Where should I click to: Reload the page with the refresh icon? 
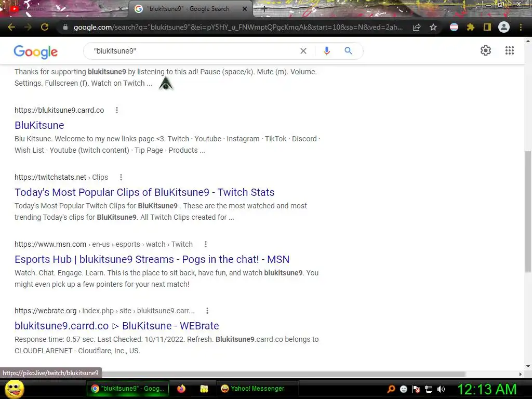pos(45,27)
